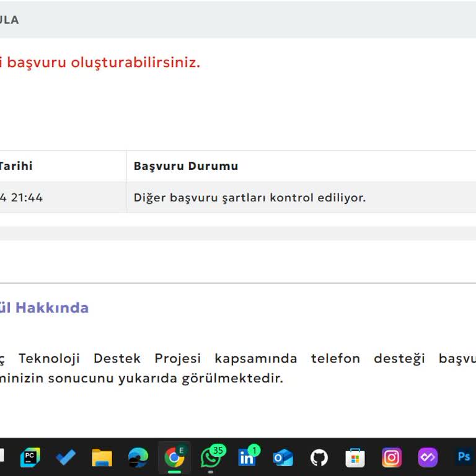Open purple checkmark app icon
This screenshot has width=476, height=476.
pyautogui.click(x=428, y=457)
